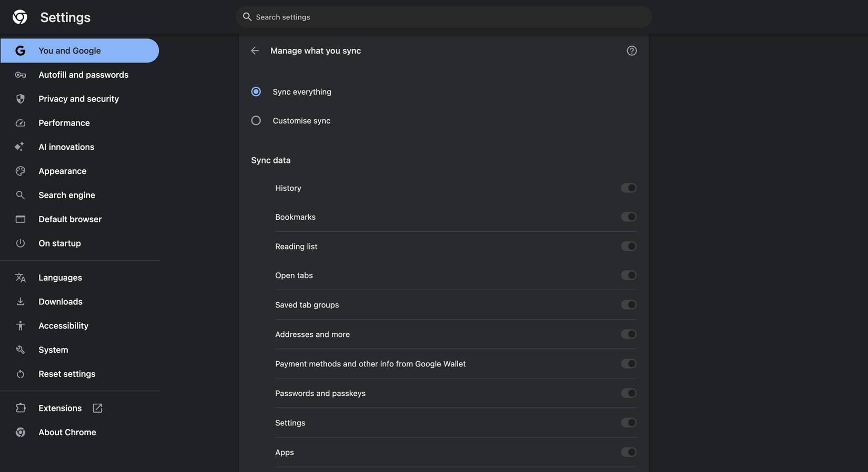This screenshot has height=472, width=868.
Task: Click the AI innovations sparkle icon
Action: click(19, 146)
